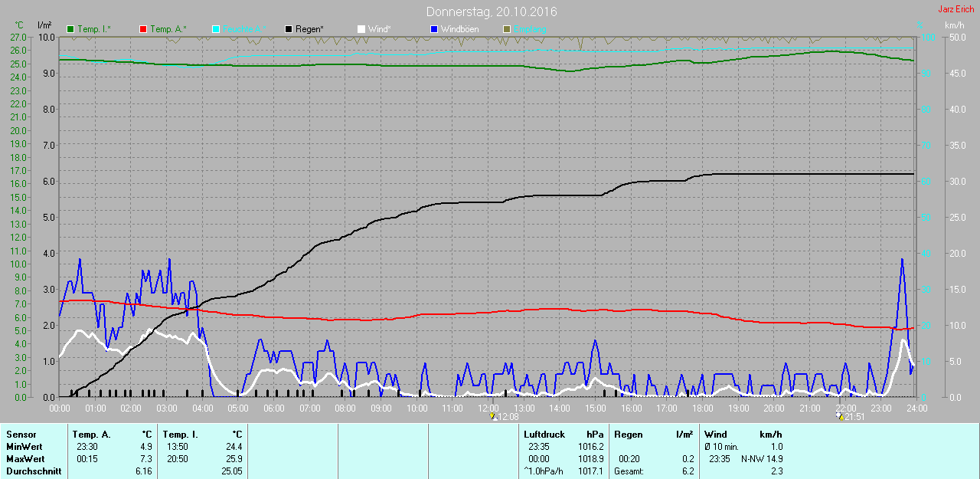Click the green Temp. I. legend swatch
Viewport: 980px width, 479px height.
pos(71,29)
